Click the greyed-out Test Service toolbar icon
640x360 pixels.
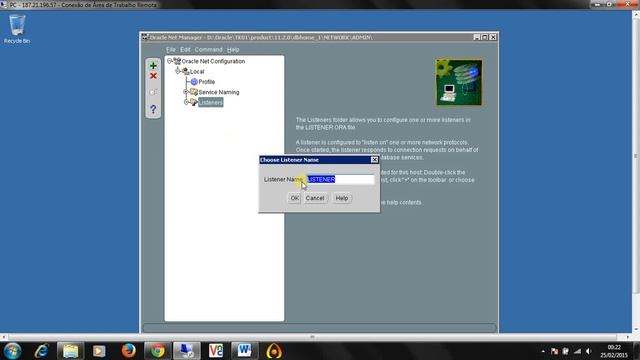click(153, 92)
